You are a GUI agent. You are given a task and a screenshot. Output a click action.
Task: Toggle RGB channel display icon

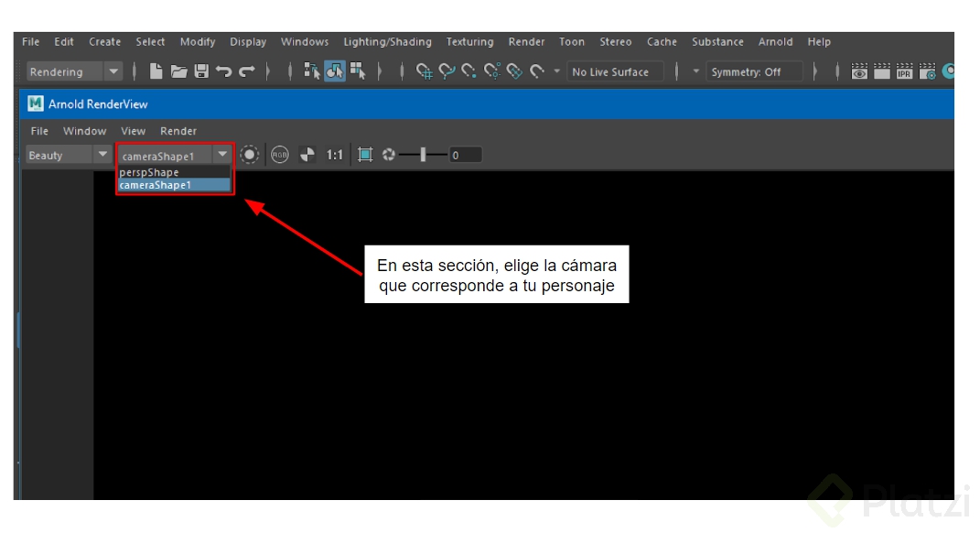click(279, 155)
